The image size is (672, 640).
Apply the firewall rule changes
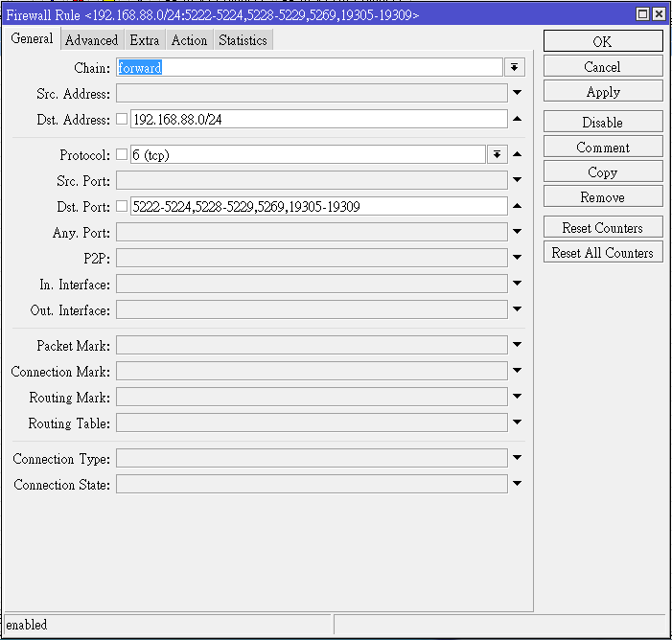click(603, 91)
